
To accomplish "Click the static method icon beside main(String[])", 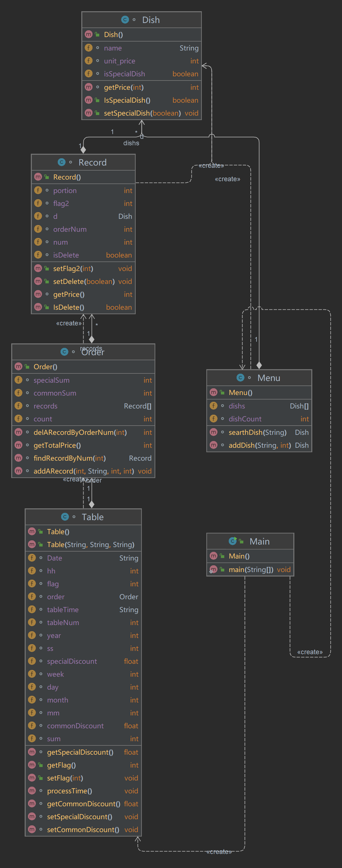I will pos(213,569).
